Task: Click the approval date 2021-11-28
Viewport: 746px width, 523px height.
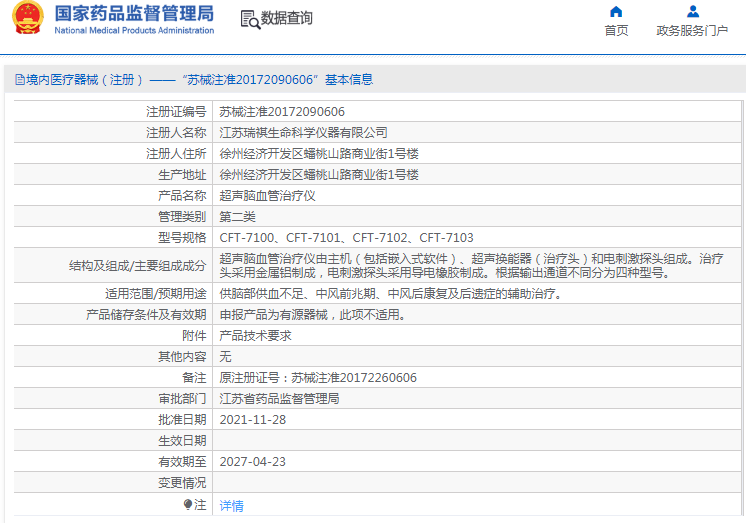Action: pyautogui.click(x=252, y=420)
